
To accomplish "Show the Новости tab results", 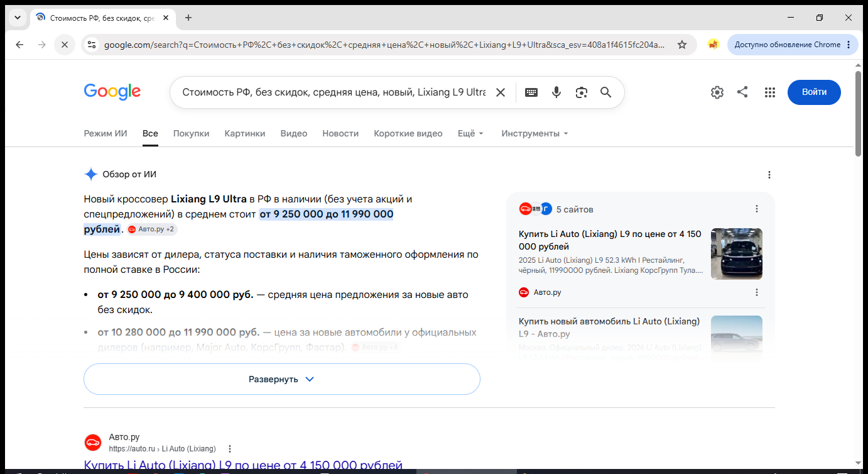I will click(x=340, y=133).
